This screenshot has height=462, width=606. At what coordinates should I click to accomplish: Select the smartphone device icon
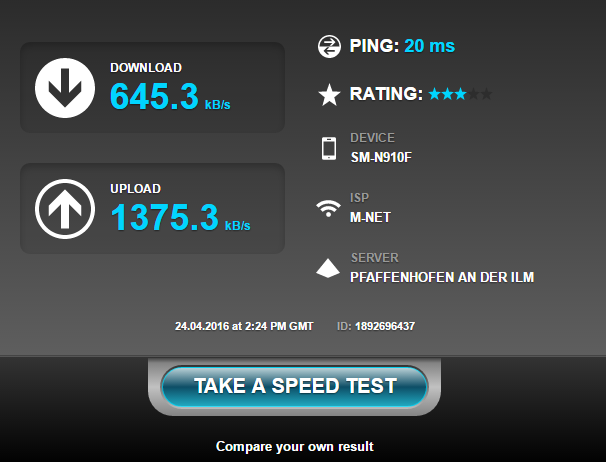click(329, 148)
